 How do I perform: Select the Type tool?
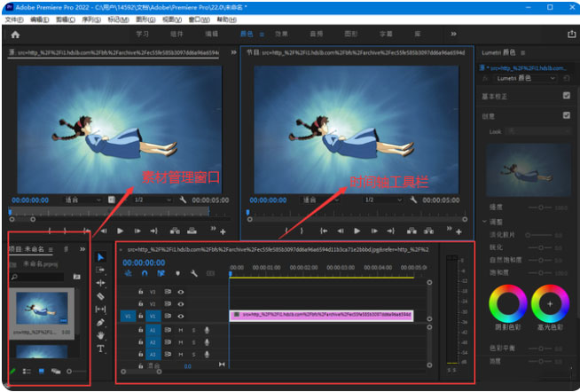pyautogui.click(x=100, y=349)
